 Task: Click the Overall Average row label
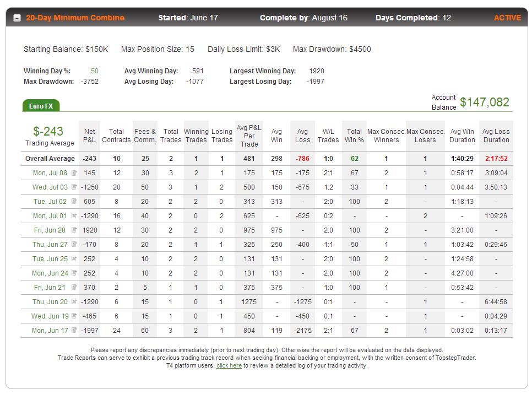pos(50,159)
